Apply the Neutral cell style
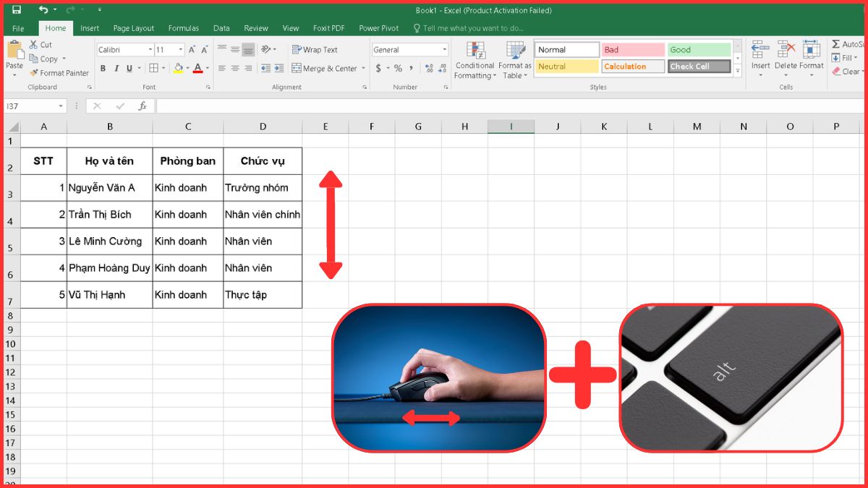Screen dimensions: 868x488 click(x=567, y=67)
